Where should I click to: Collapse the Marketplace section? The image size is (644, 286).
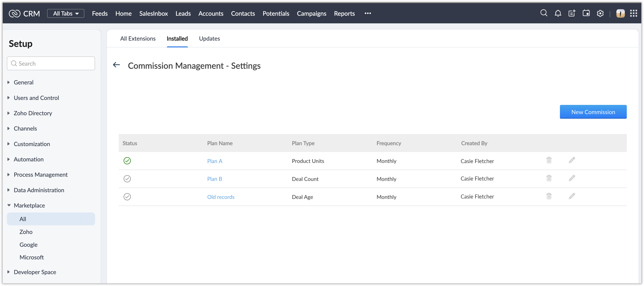(29, 205)
